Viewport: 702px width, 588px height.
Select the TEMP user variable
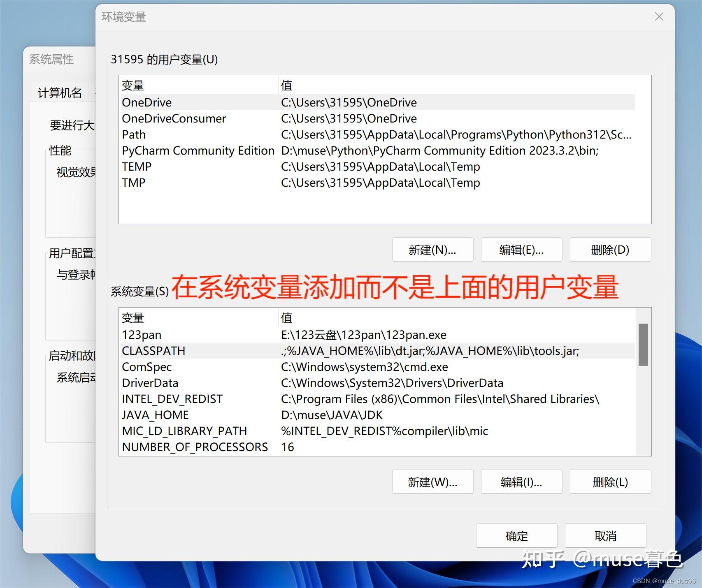137,167
